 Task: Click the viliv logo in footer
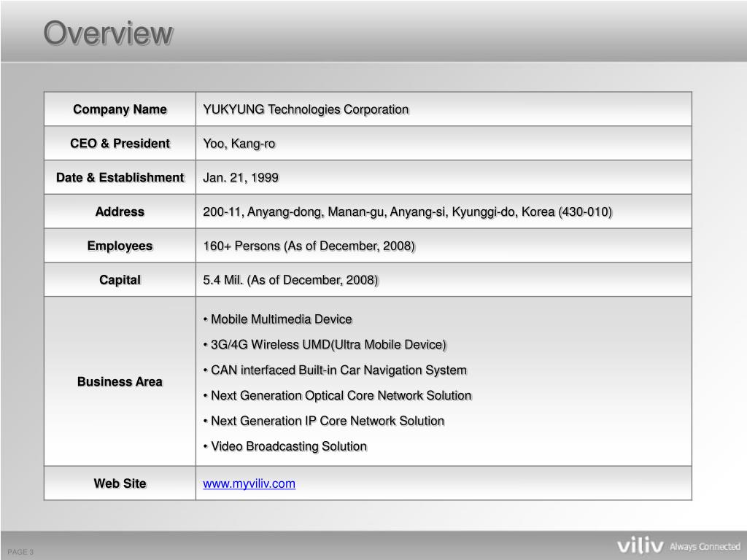point(640,545)
